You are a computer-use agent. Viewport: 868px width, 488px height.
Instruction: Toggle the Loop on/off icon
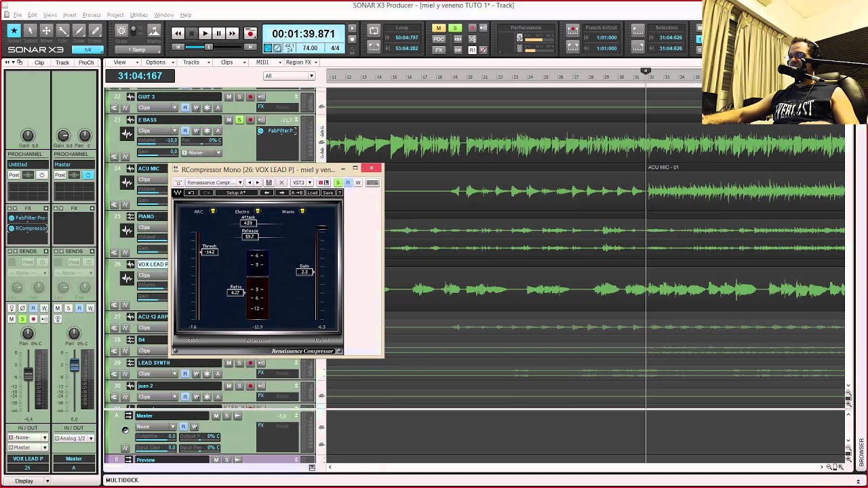(374, 30)
